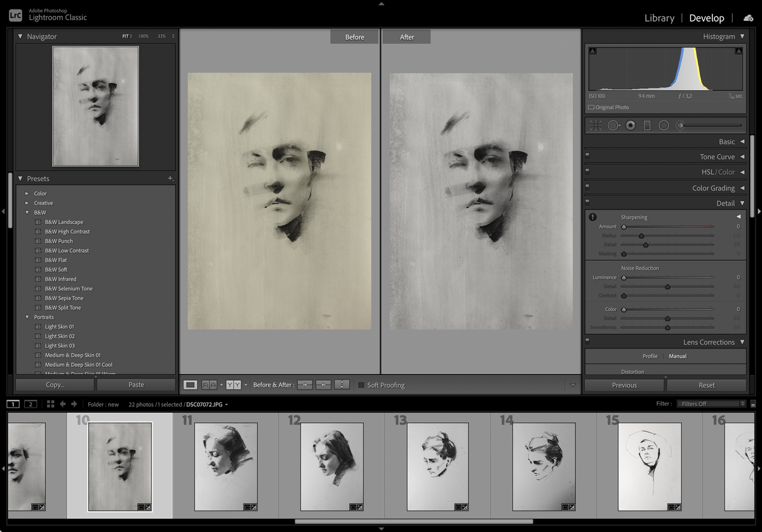
Task: Click the Light Skin 01 preset icon
Action: pyautogui.click(x=38, y=327)
